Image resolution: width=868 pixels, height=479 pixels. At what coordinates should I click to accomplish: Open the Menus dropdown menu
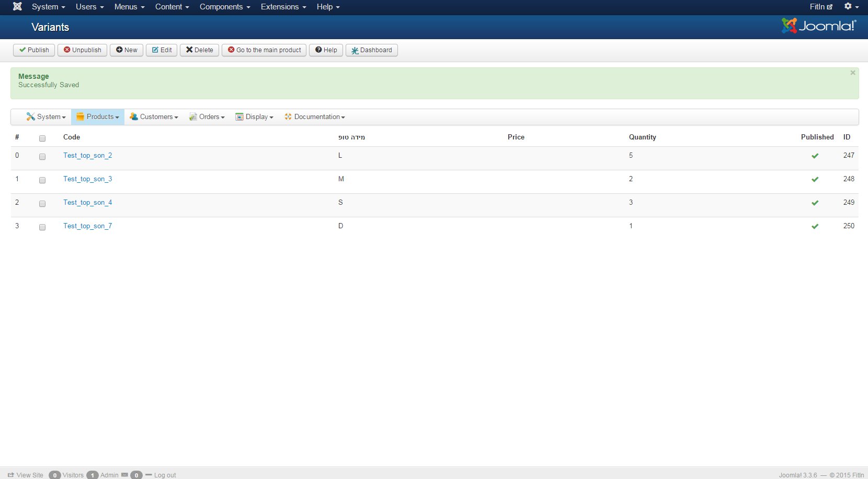click(129, 7)
